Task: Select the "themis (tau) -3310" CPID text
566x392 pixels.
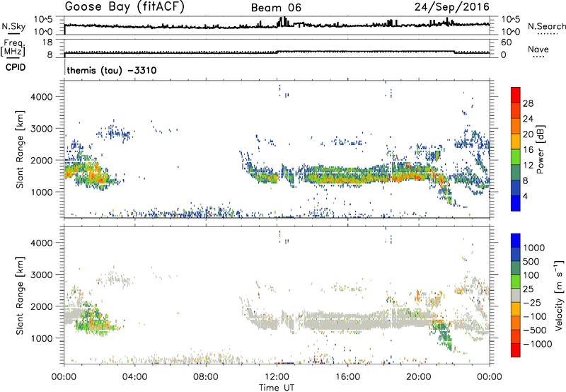Action: [112, 70]
